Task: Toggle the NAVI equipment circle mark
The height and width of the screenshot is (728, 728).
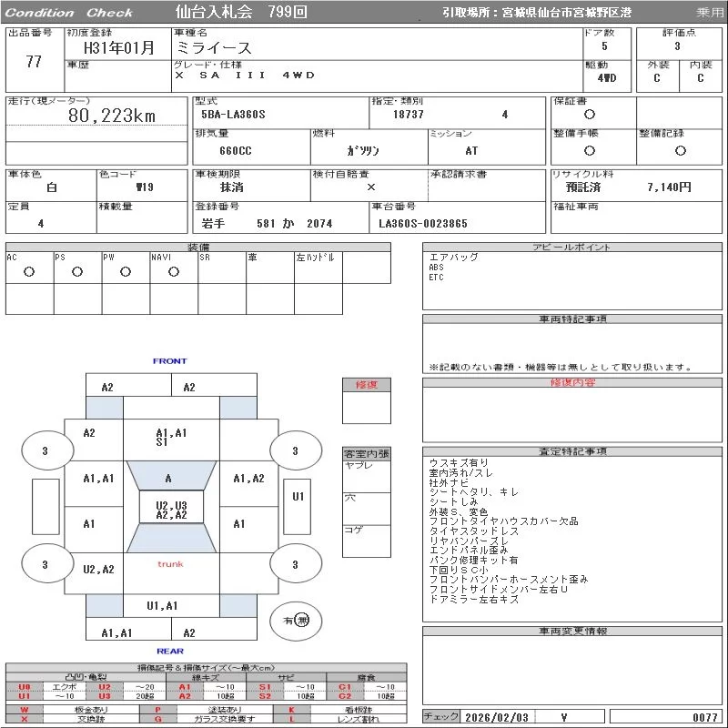Action: 174,271
